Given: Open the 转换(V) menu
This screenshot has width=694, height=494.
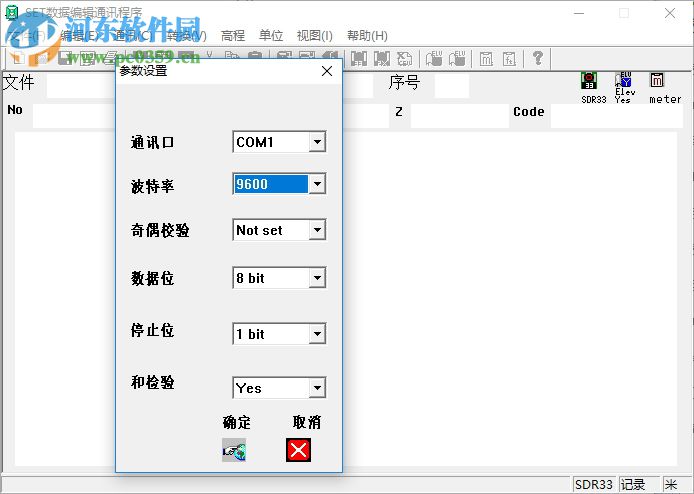Looking at the screenshot, I should pyautogui.click(x=187, y=35).
